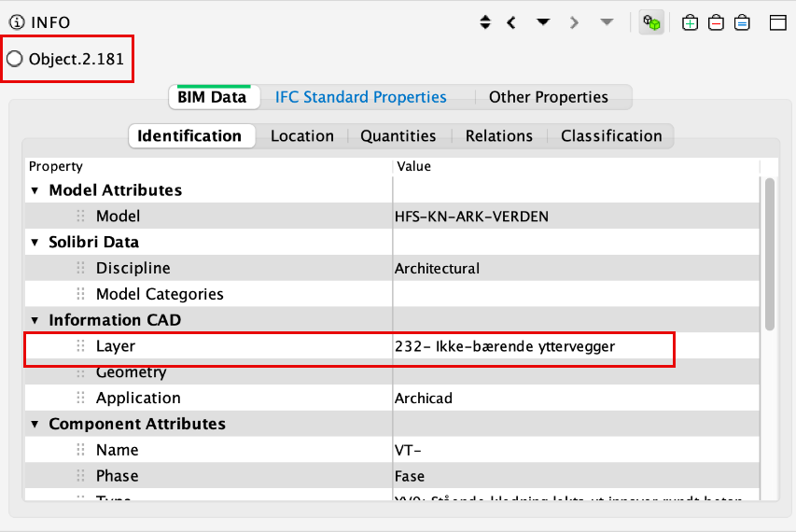Collapse the Information CAD section
Screen dimensions: 796x532
[x=35, y=320]
